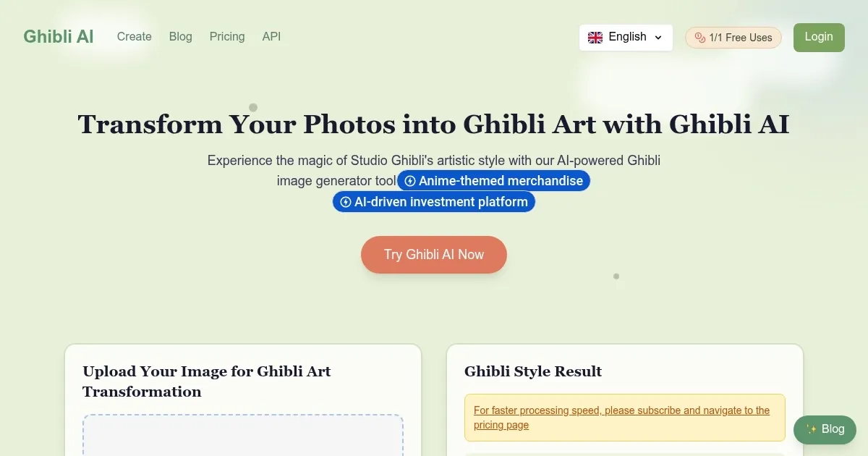868x456 pixels.
Task: Click the lightning icon on AI-driven investment platform badge
Action: click(346, 202)
